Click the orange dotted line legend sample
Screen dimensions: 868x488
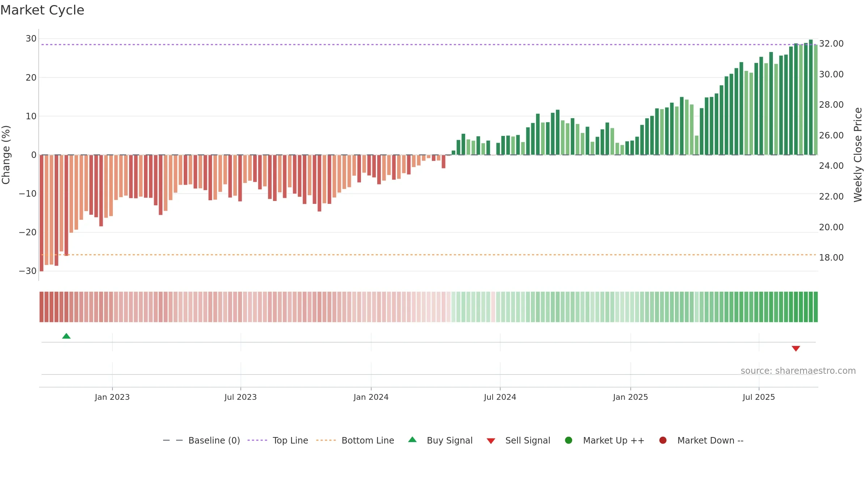(326, 440)
